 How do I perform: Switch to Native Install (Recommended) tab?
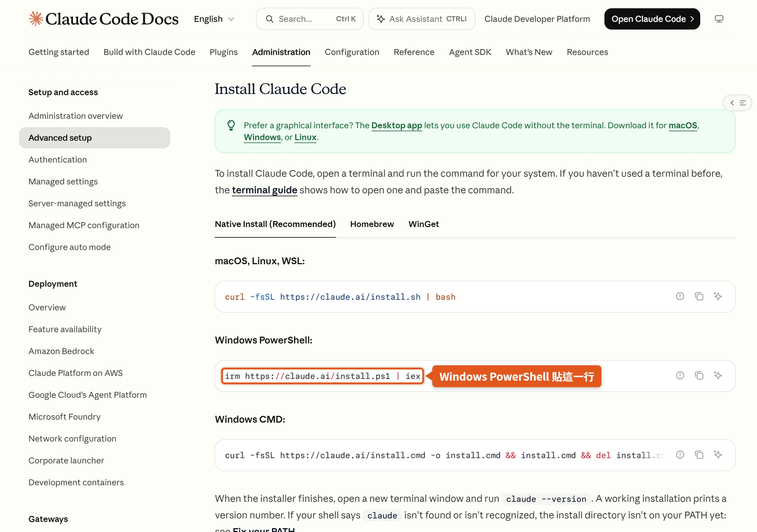(x=275, y=224)
